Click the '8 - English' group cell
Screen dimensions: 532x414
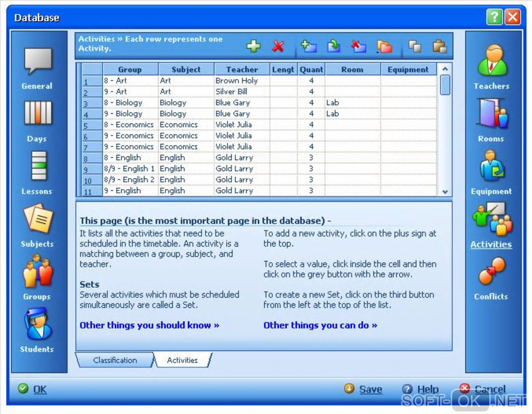130,157
